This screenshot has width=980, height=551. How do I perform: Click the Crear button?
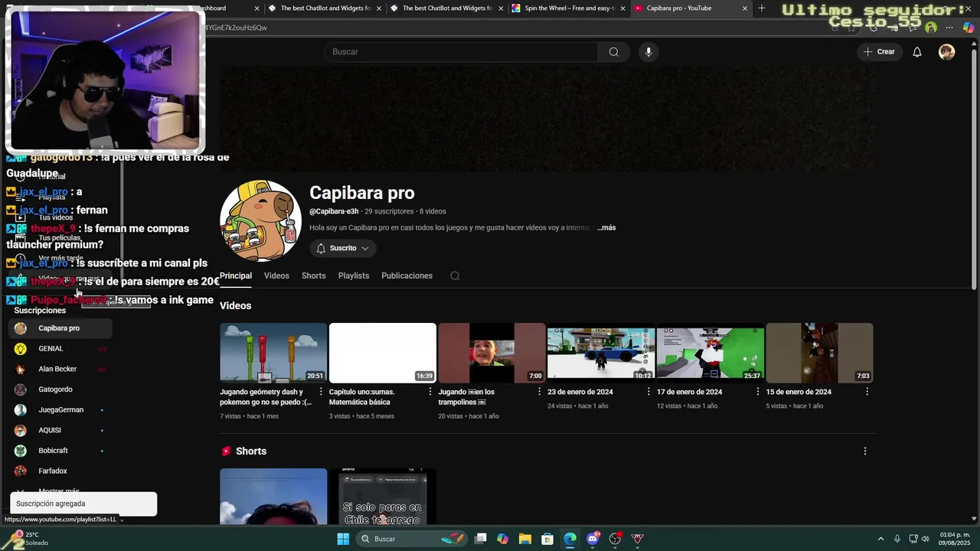pyautogui.click(x=879, y=52)
